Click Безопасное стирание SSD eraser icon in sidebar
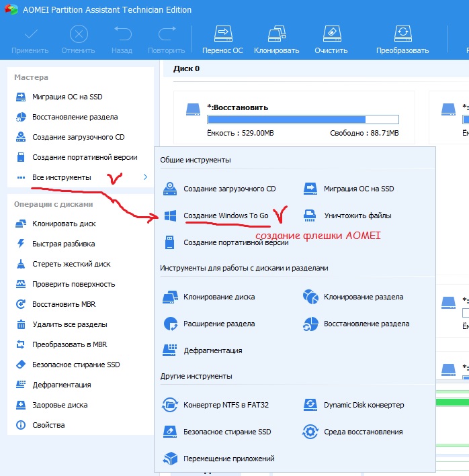 (21, 365)
